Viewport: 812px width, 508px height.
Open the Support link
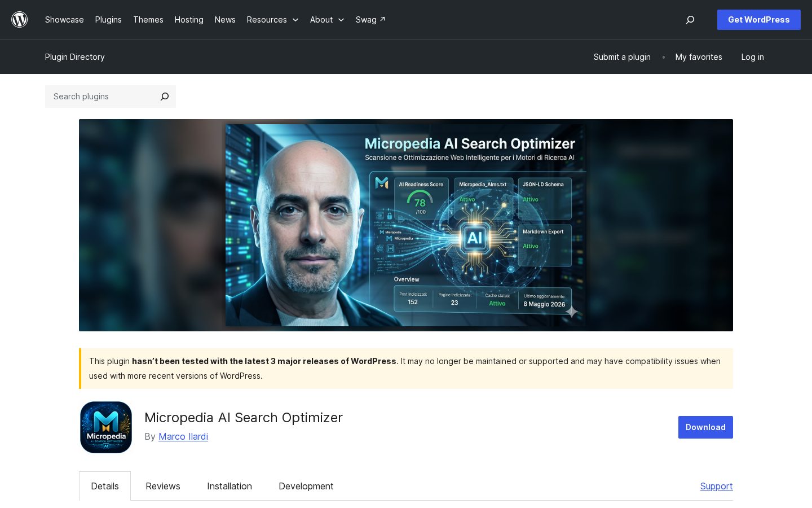[716, 486]
